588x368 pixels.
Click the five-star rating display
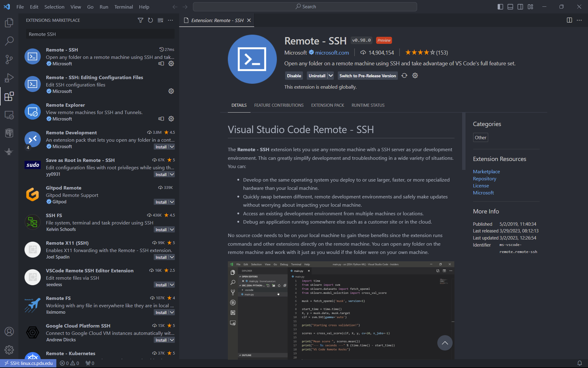tap(420, 52)
